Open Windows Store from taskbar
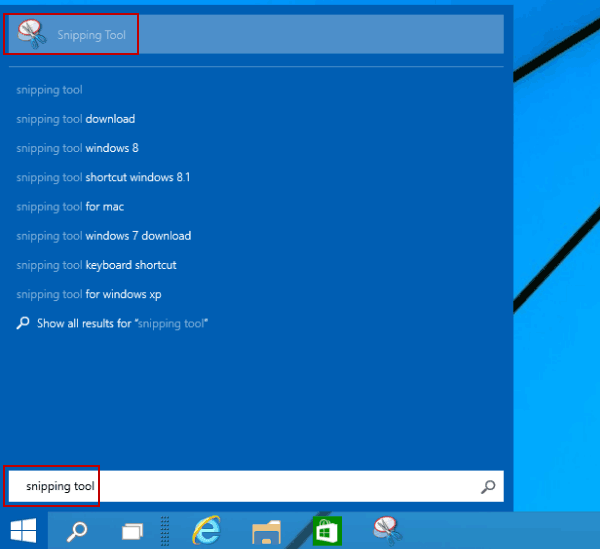Image resolution: width=600 pixels, height=549 pixels. (327, 531)
